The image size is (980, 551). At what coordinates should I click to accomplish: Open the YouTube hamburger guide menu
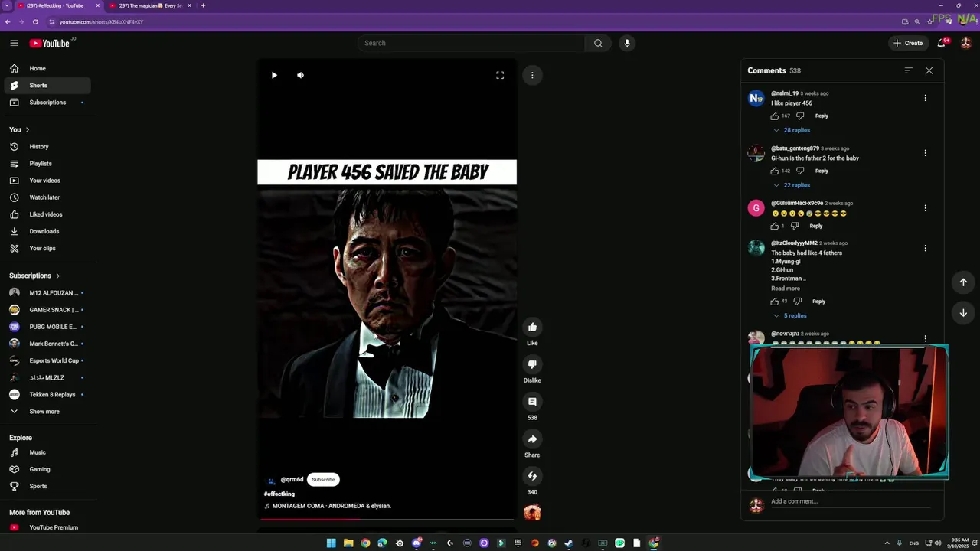[14, 43]
